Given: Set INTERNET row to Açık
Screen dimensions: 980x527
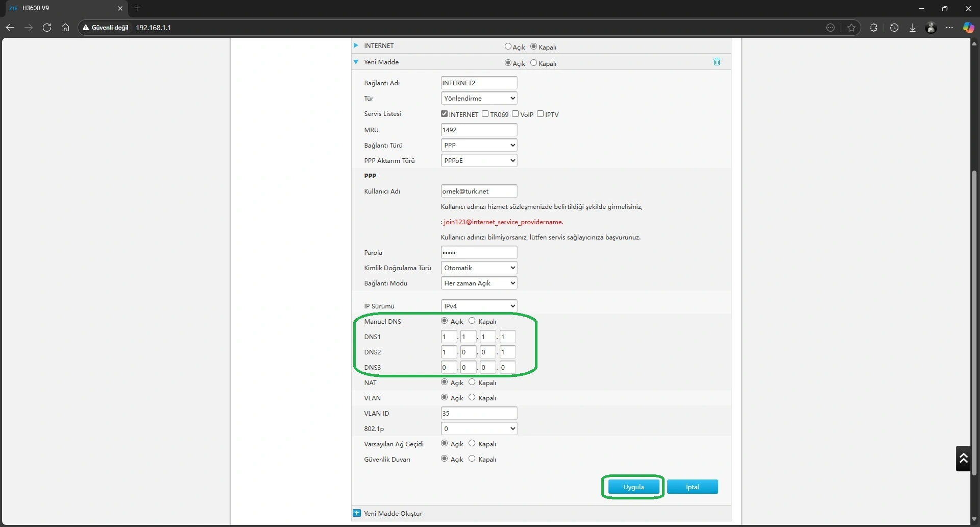Looking at the screenshot, I should 508,46.
